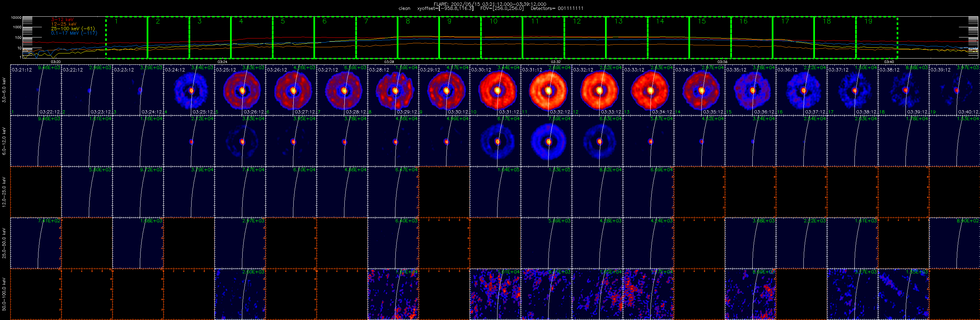This screenshot has width=980, height=320.
Task: Open the 03:21:12 image in 3.0-6.0 keV row
Action: (x=36, y=90)
